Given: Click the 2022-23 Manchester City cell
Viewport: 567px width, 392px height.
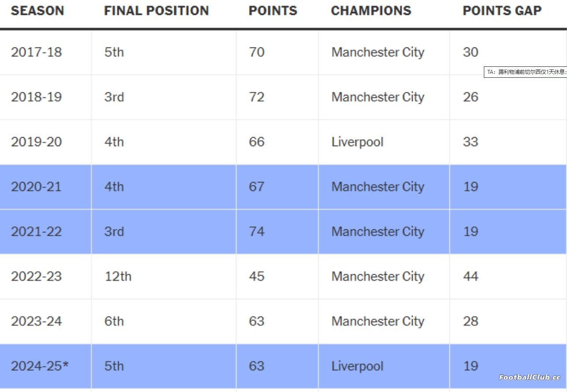Looking at the screenshot, I should pos(384,276).
